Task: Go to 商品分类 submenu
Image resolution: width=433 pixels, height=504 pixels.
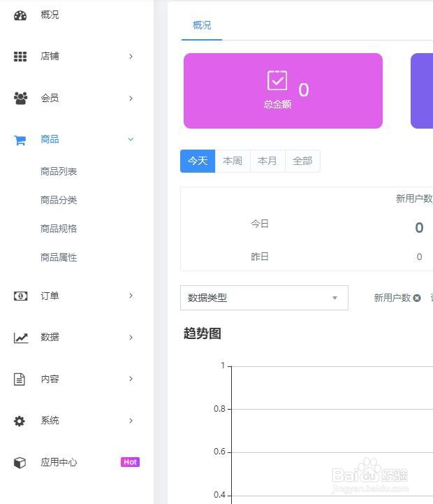Action: click(x=59, y=200)
